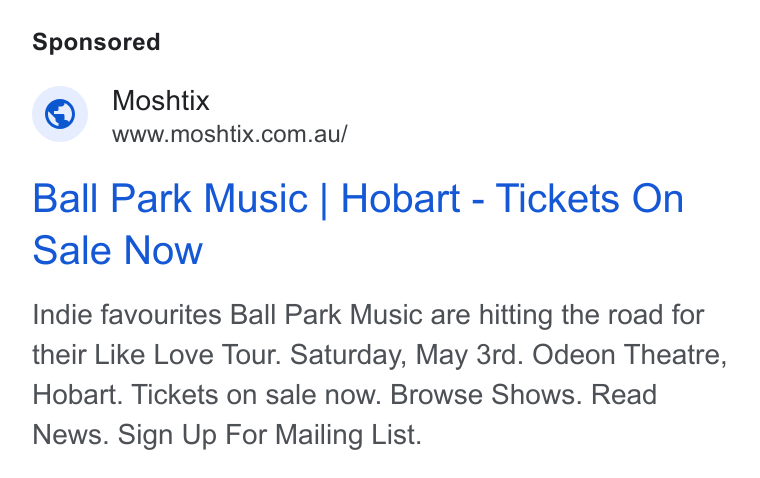Open the Ball Park Music headline link
The width and height of the screenshot is (760, 478).
tap(358, 224)
